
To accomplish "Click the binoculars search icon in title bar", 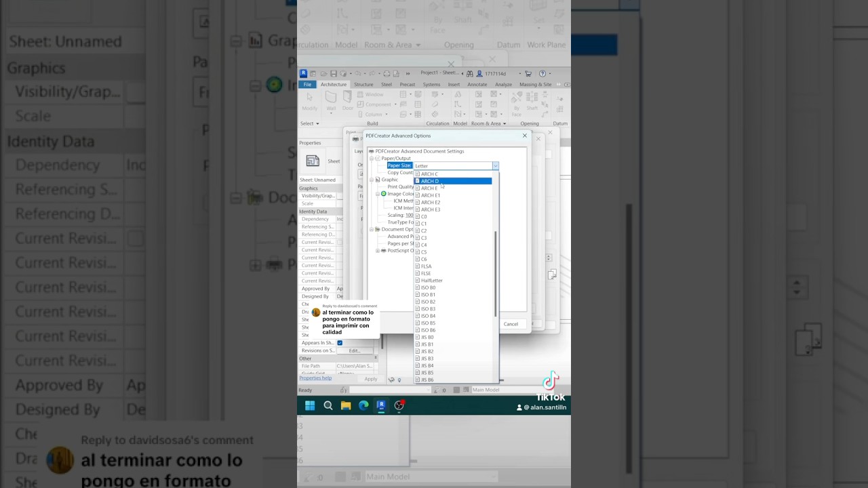I will (x=469, y=73).
